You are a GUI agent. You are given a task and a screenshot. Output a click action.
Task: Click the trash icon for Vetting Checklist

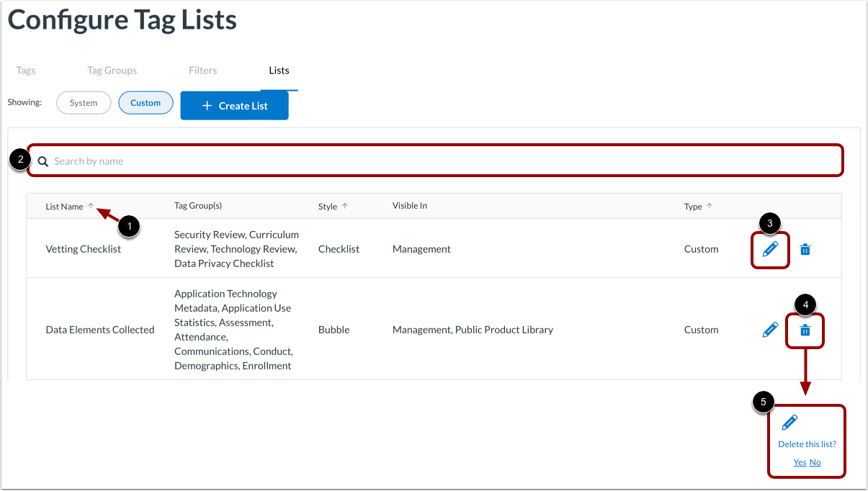[805, 249]
